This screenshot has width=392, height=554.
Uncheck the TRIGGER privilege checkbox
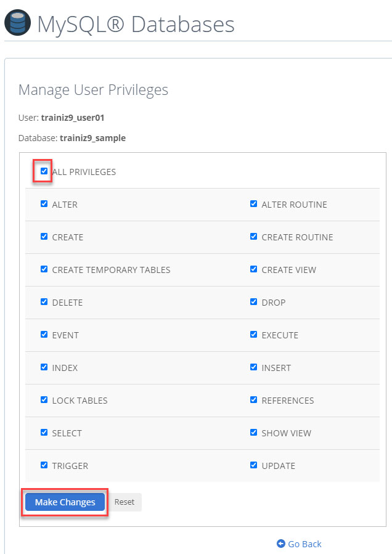point(44,465)
